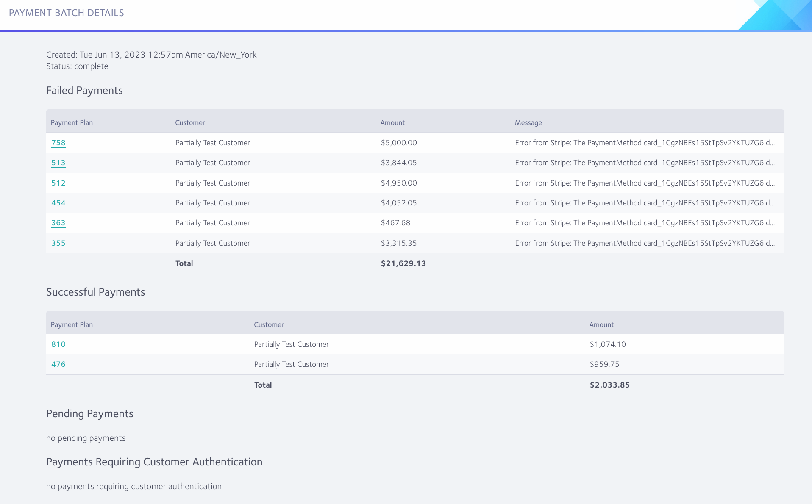Click the $959.75 successful amount
This screenshot has height=504, width=812.
point(604,364)
